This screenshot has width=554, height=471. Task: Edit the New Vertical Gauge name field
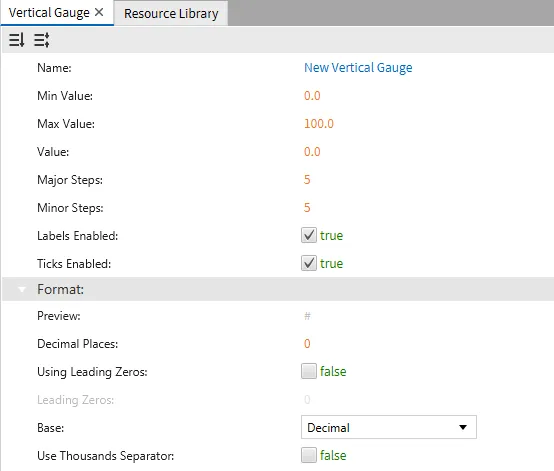(x=358, y=67)
